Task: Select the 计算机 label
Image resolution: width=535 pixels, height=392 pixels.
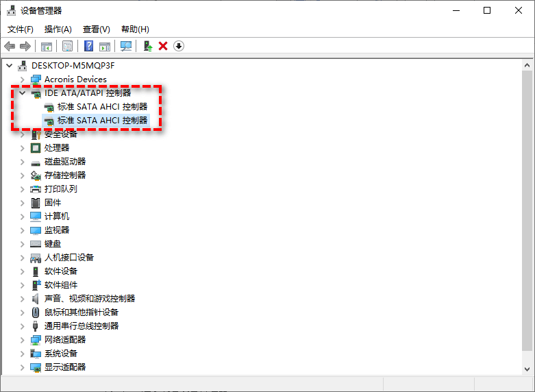Action: [57, 216]
